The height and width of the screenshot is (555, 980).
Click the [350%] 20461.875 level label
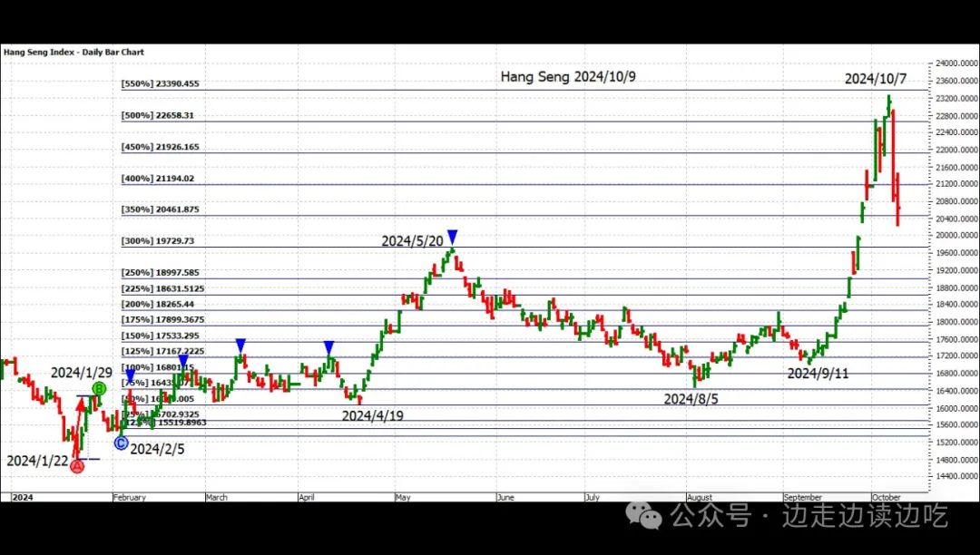161,209
